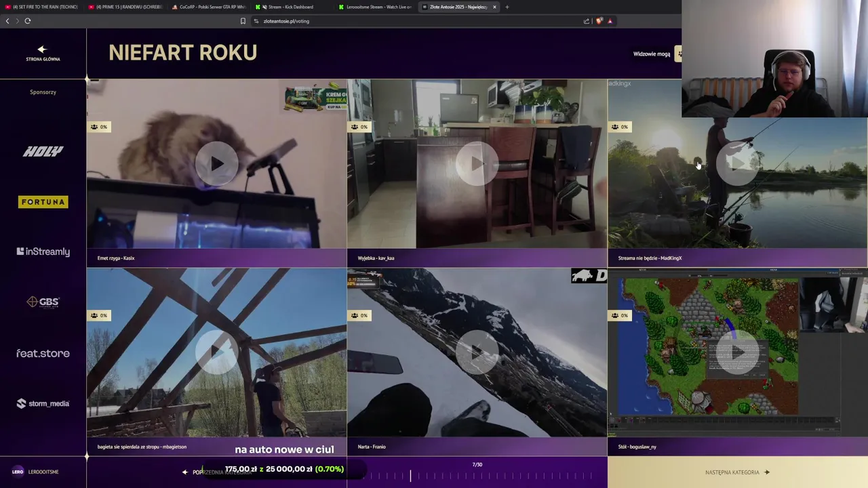Image resolution: width=868 pixels, height=488 pixels.
Task: Click the site info icon beside URL
Action: [256, 21]
